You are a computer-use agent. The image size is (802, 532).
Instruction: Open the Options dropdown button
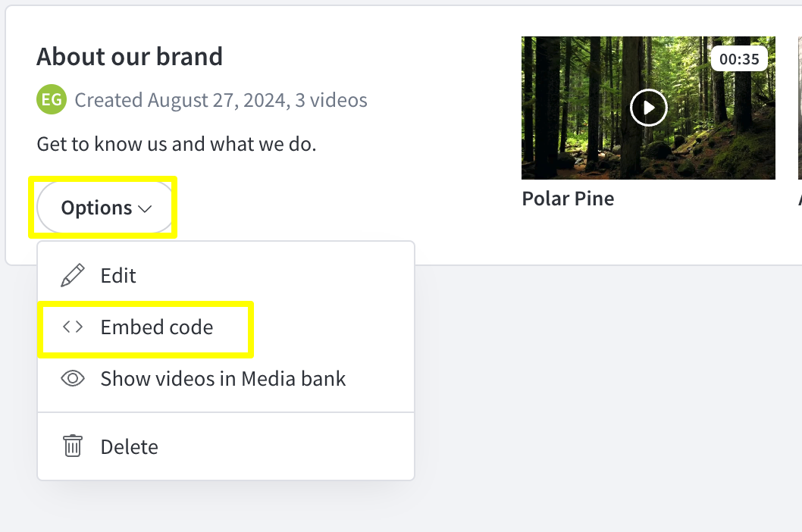pos(106,208)
